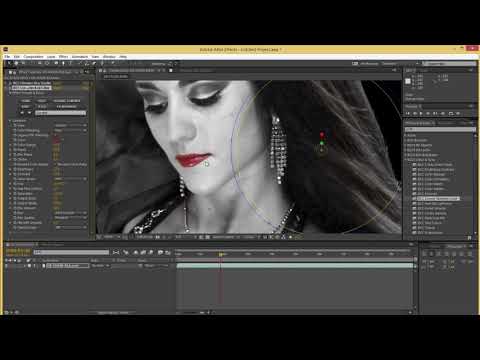Toggle loop option in Preview panel
The width and height of the screenshot is (480, 360).
(x=451, y=113)
